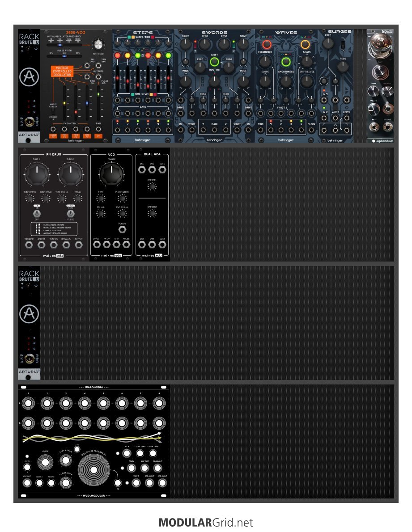Click the OUT2 jack on DUAL VCA
This screenshot has width=412, height=532.
(x=162, y=244)
